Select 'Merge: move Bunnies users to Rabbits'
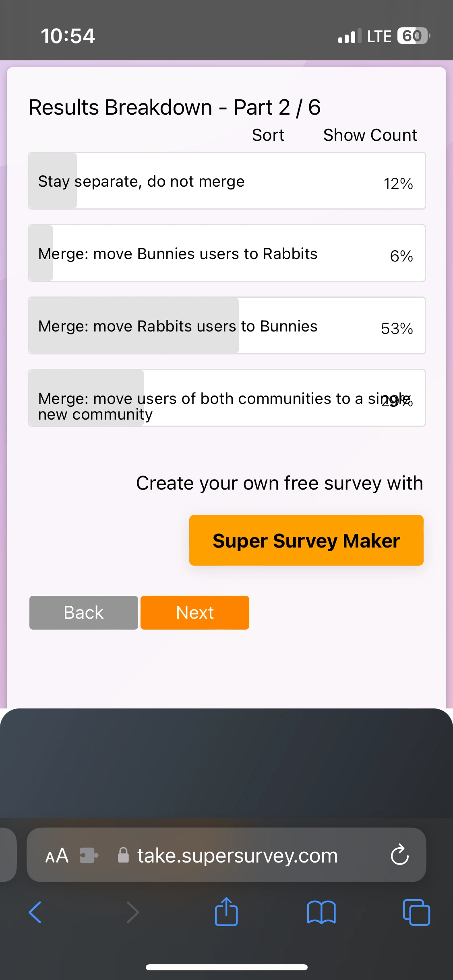Screen dimensions: 453x980 pos(227,253)
